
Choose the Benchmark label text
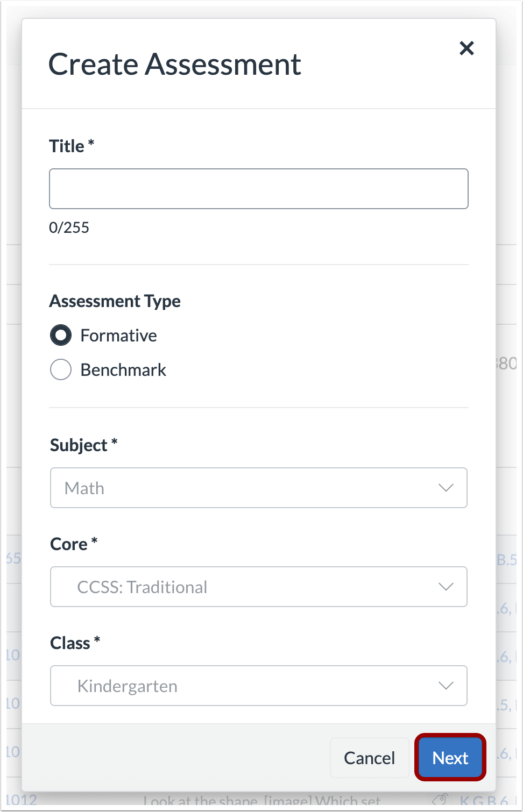(123, 370)
